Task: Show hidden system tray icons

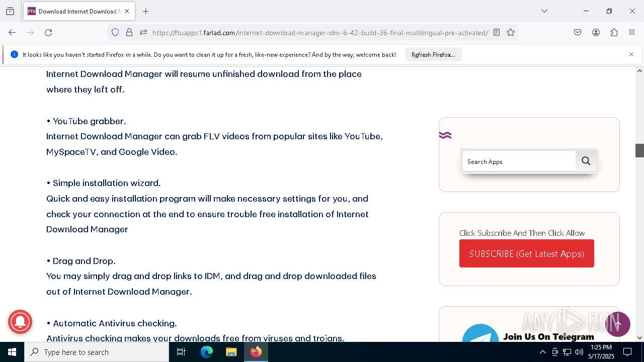Action: [542, 352]
